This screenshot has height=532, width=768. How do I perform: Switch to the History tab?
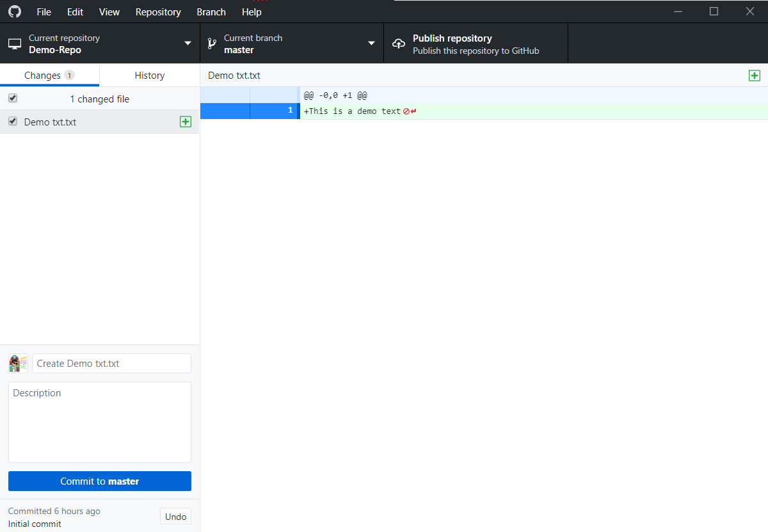tap(149, 75)
